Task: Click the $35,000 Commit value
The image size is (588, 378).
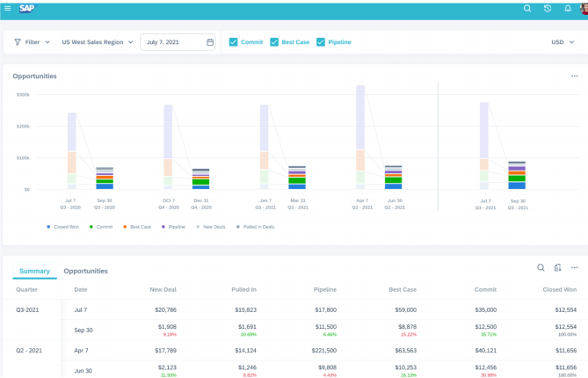Action: [486, 309]
